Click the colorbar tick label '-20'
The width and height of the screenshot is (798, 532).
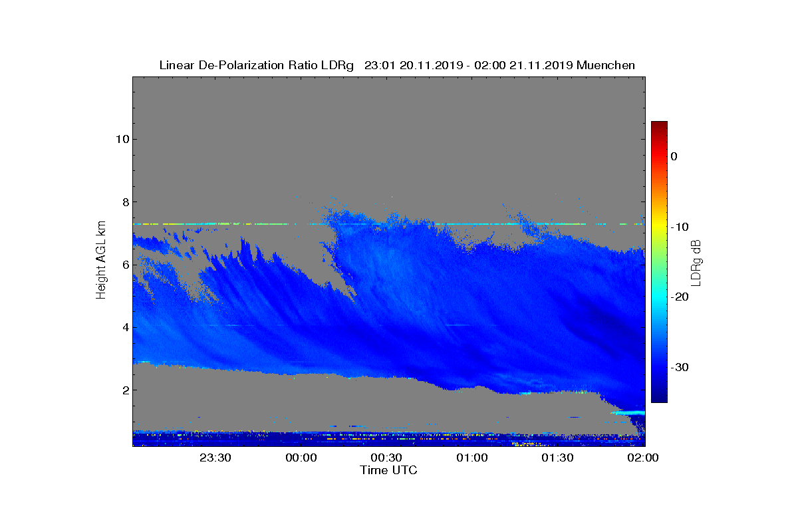[678, 297]
